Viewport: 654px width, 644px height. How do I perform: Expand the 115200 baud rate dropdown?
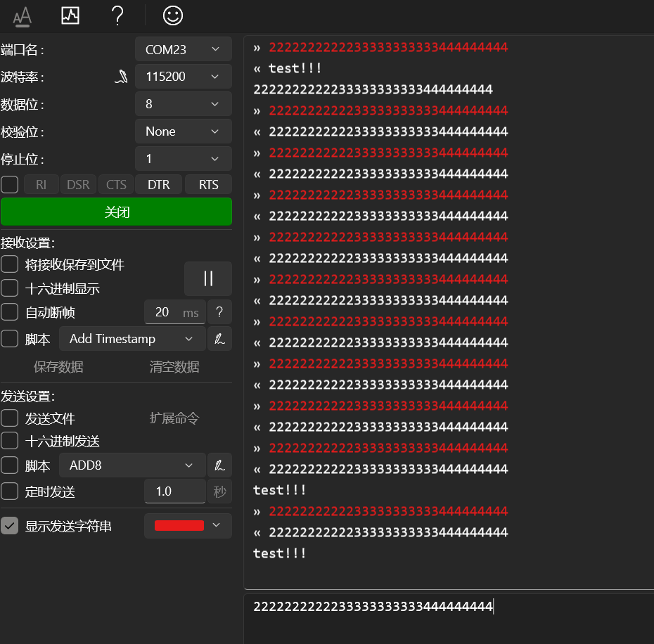[183, 77]
